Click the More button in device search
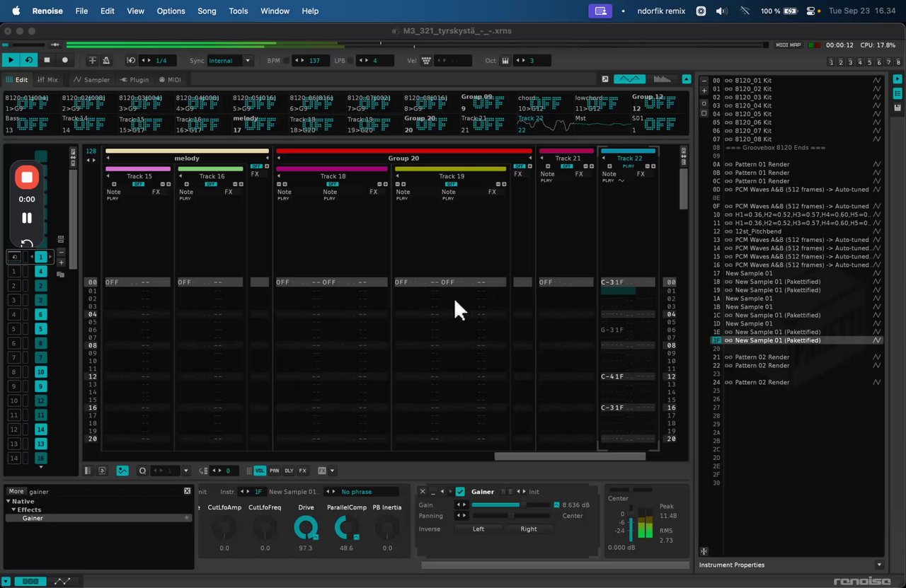This screenshot has width=906, height=588. pyautogui.click(x=16, y=491)
